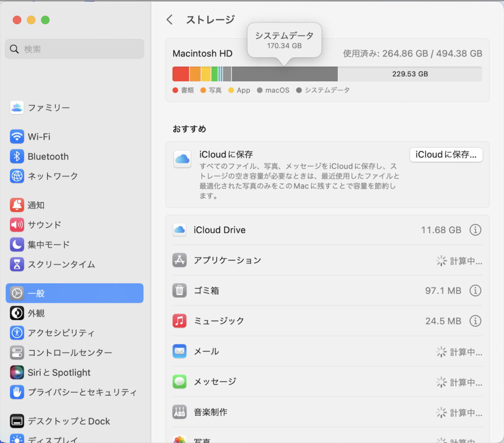Click the Notifications (通知) bell icon
The width and height of the screenshot is (504, 443).
tap(17, 205)
